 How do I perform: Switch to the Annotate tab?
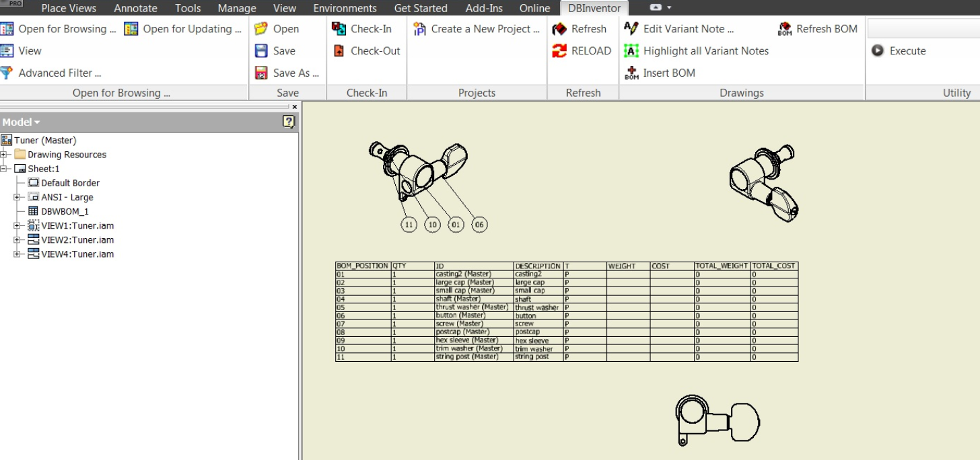(x=135, y=8)
